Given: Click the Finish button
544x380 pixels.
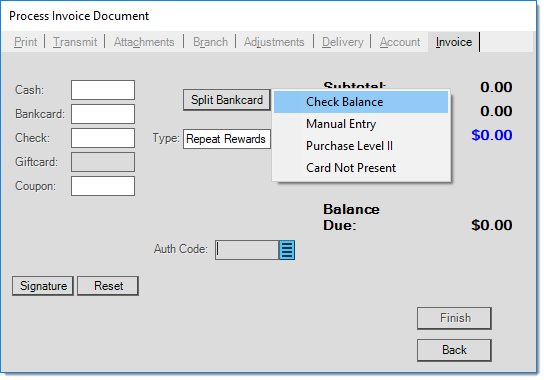Looking at the screenshot, I should coord(454,318).
